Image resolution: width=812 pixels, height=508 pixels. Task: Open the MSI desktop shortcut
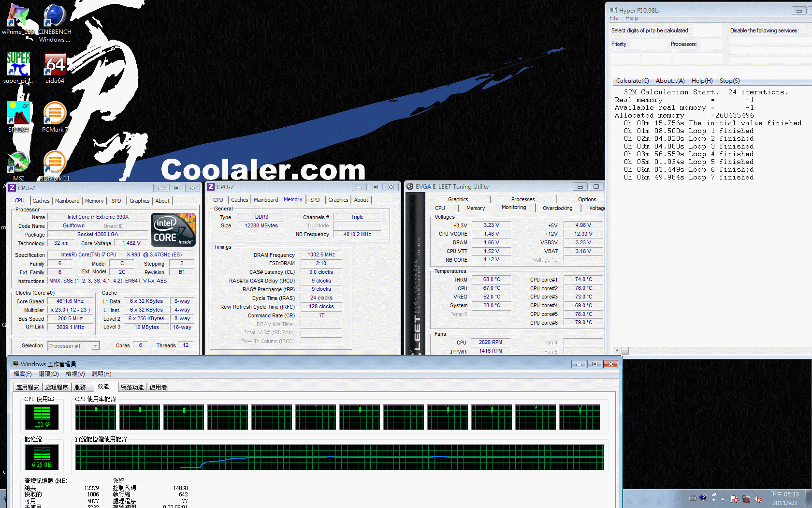[18, 165]
